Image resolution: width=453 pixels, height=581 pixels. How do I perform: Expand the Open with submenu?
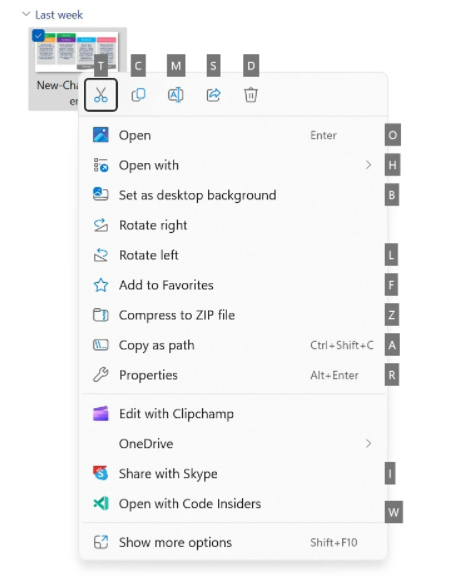click(x=233, y=165)
